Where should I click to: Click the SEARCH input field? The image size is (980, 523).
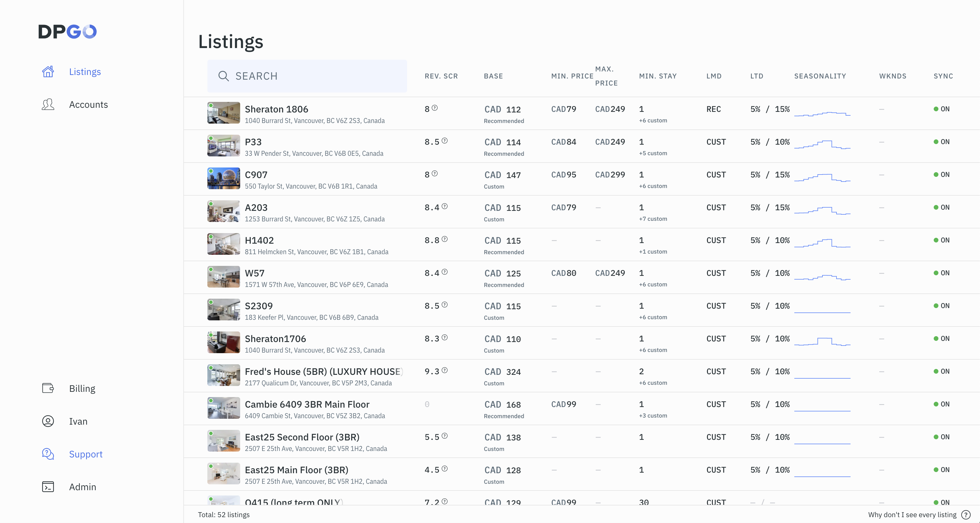pyautogui.click(x=307, y=76)
